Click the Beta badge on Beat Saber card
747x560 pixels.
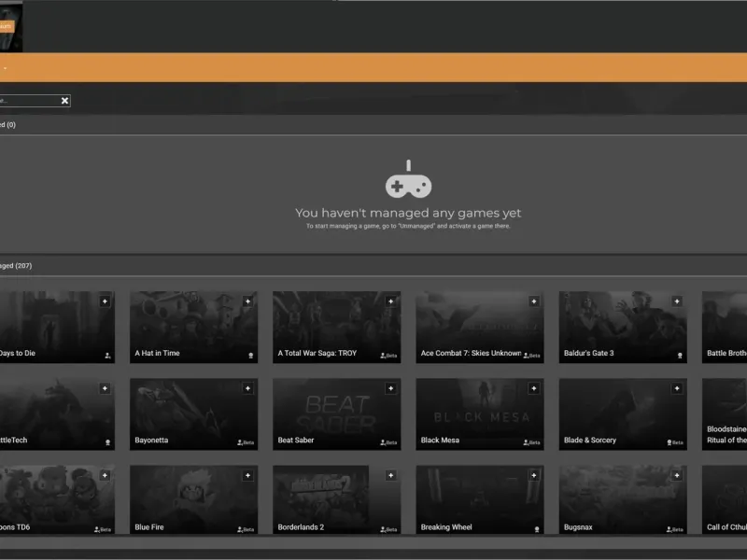[x=388, y=442]
